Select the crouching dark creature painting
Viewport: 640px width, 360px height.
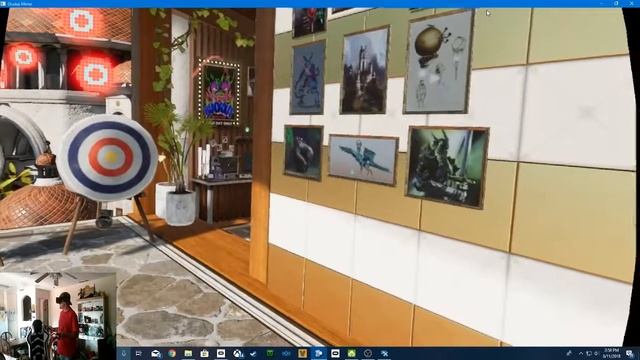303,152
